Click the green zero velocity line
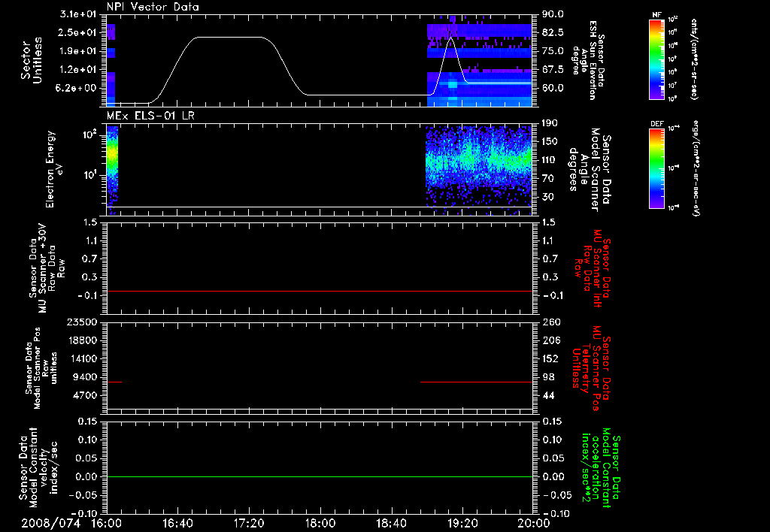 (x=320, y=476)
